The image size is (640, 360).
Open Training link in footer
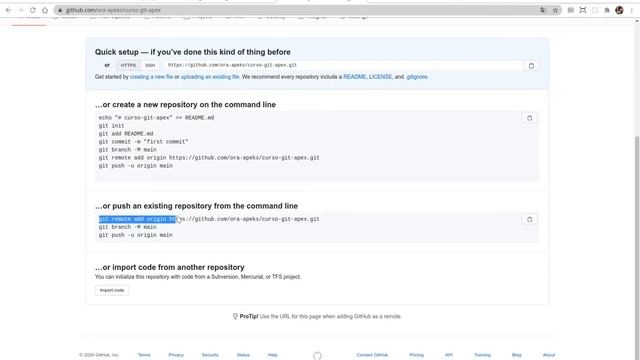[482, 355]
